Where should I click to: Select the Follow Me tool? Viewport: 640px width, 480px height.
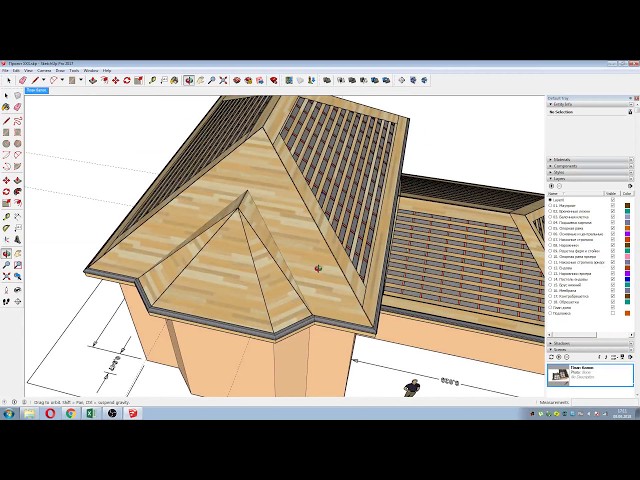[18, 191]
